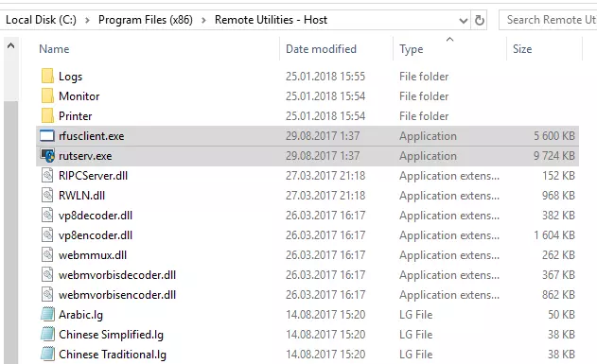The image size is (597, 364).
Task: Click the vp8decoder.dll file icon
Action: click(47, 215)
